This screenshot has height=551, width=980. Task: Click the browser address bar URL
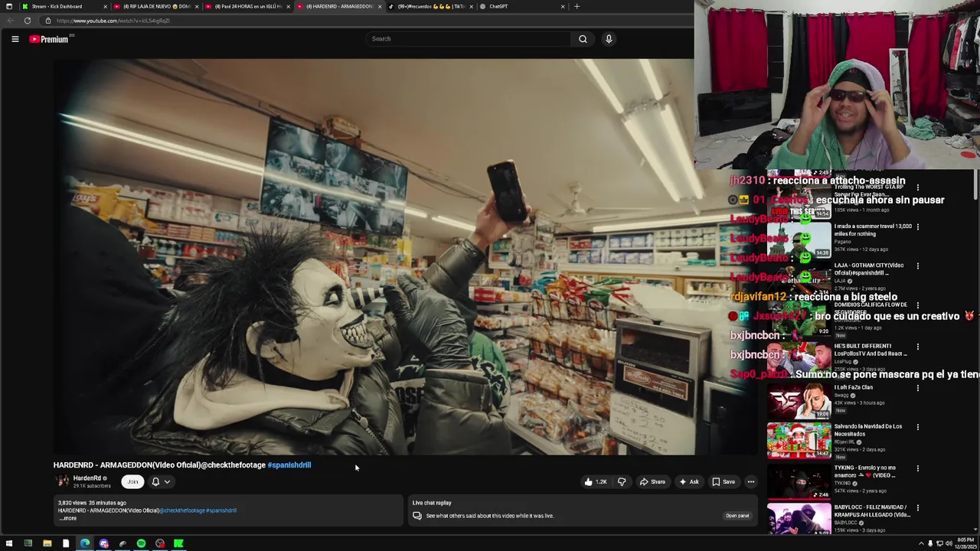point(113,21)
